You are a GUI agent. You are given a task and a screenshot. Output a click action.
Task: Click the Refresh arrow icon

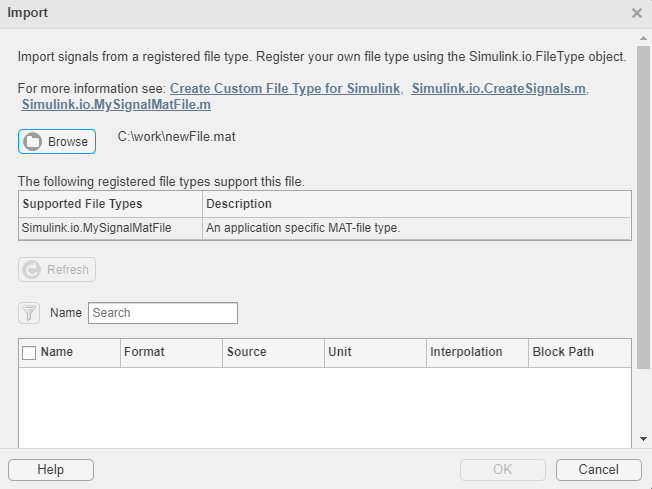(32, 269)
